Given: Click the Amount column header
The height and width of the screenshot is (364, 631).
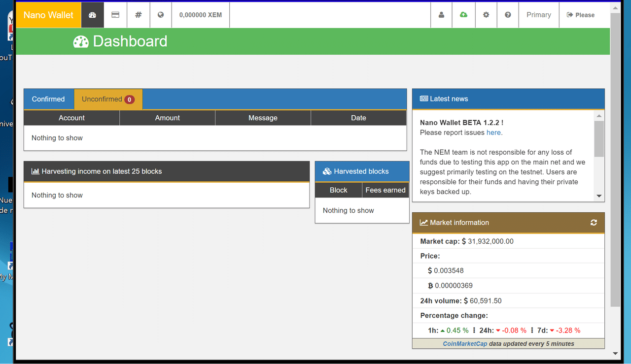Looking at the screenshot, I should click(167, 118).
